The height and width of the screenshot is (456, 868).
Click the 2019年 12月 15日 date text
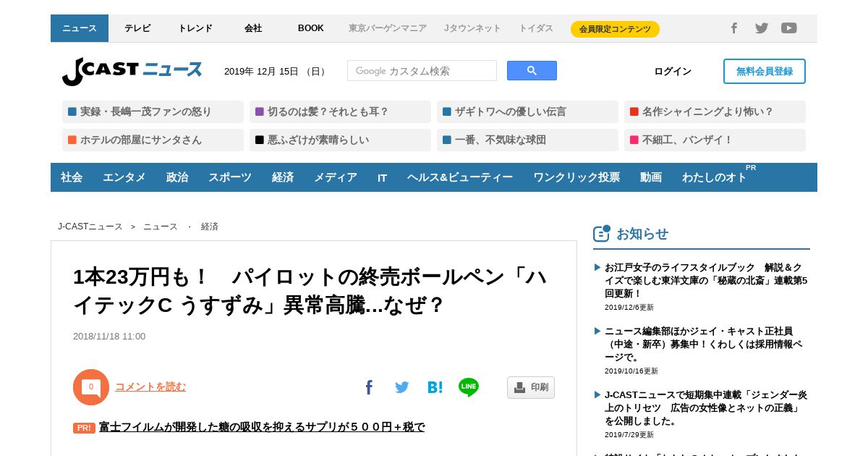(x=275, y=71)
